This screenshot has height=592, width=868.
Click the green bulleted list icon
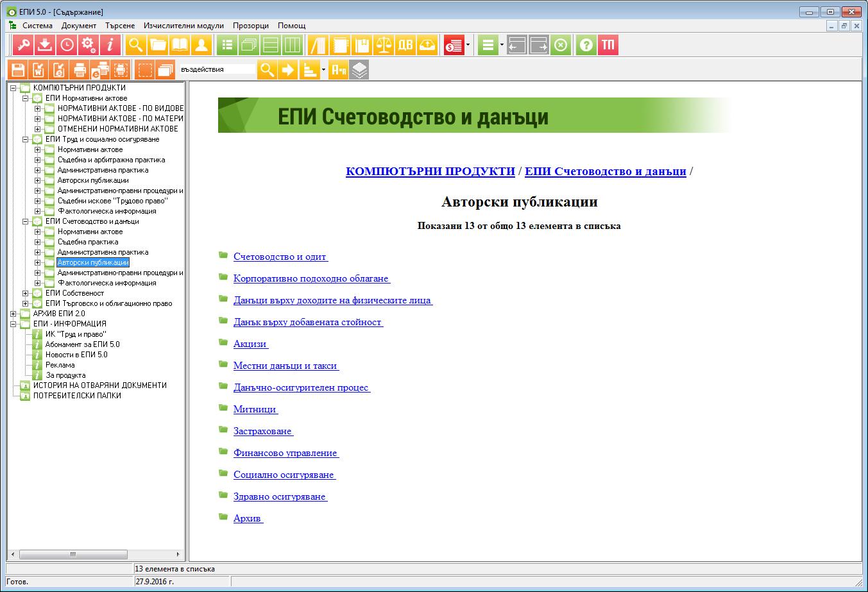(x=227, y=45)
